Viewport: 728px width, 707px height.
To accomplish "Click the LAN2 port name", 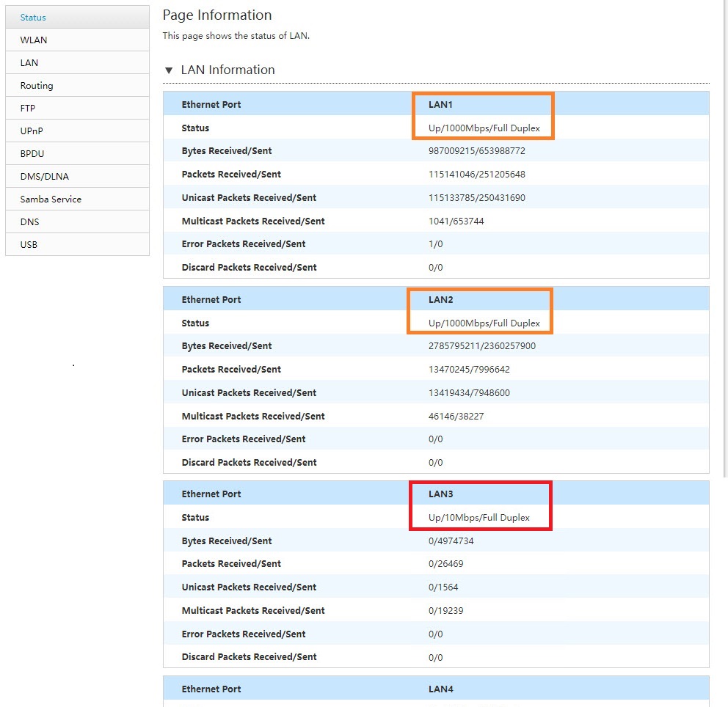I will pyautogui.click(x=440, y=300).
